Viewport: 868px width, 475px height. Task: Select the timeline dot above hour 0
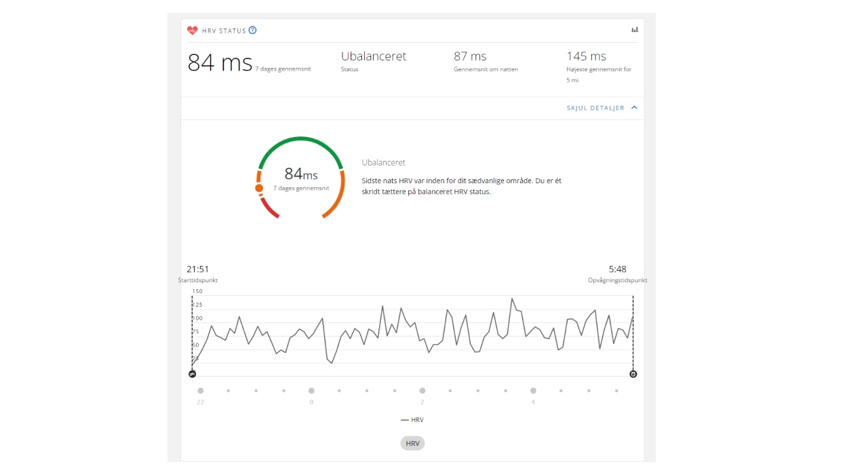point(311,391)
